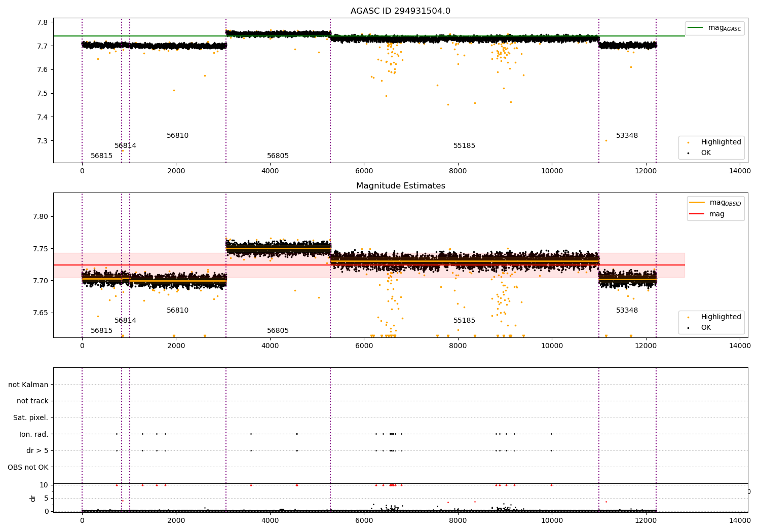The image size is (760, 532).
Task: Click the rotated "dr" y-axis label
Action: coord(33,498)
